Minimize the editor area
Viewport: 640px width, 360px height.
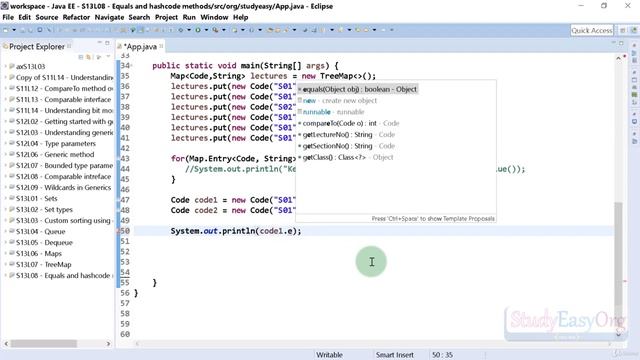point(613,43)
